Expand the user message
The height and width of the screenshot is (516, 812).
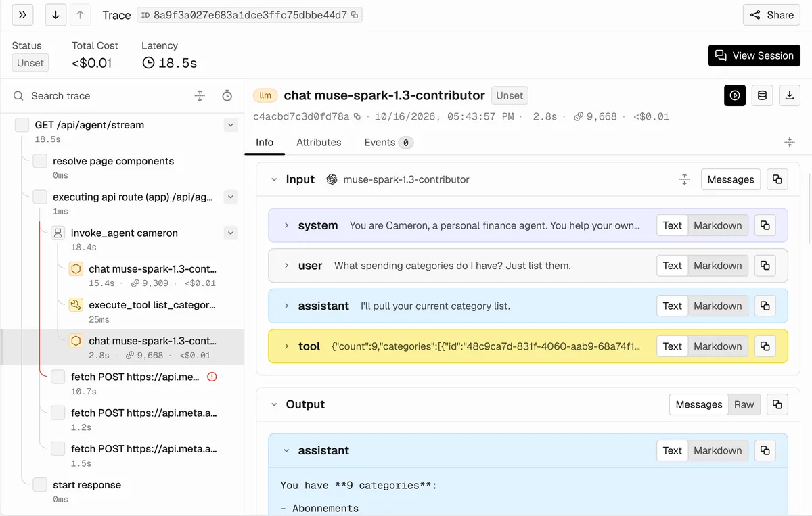coord(286,266)
